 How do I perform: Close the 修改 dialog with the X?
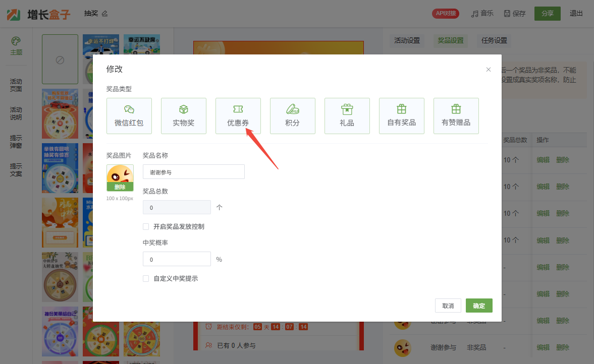coord(489,70)
